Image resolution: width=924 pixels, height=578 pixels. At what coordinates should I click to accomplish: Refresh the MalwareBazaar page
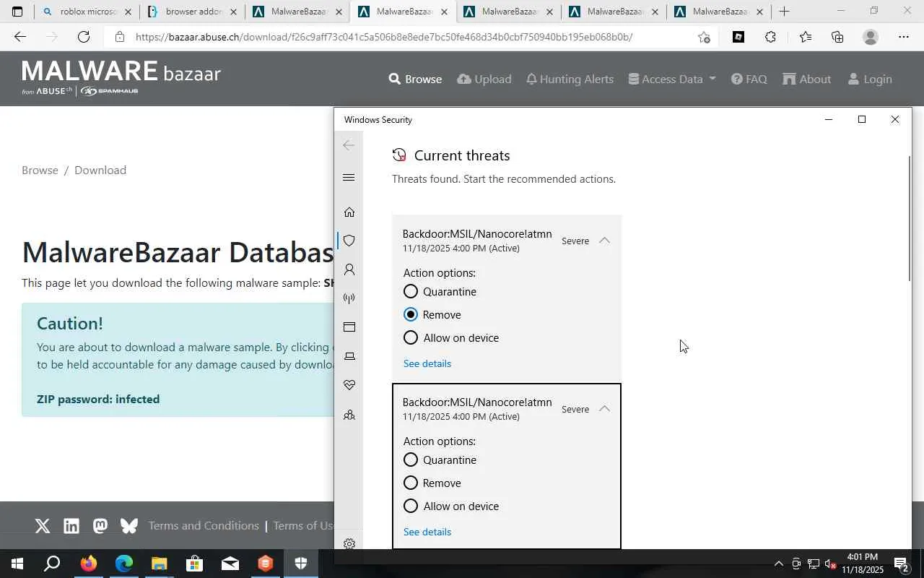point(84,37)
